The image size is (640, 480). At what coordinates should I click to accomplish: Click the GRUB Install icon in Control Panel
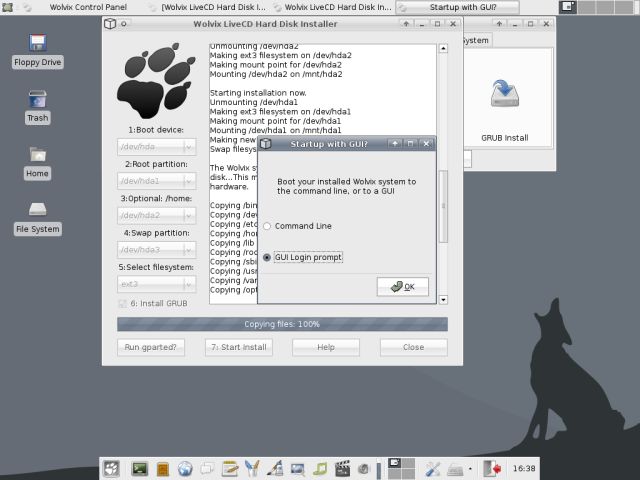(504, 94)
